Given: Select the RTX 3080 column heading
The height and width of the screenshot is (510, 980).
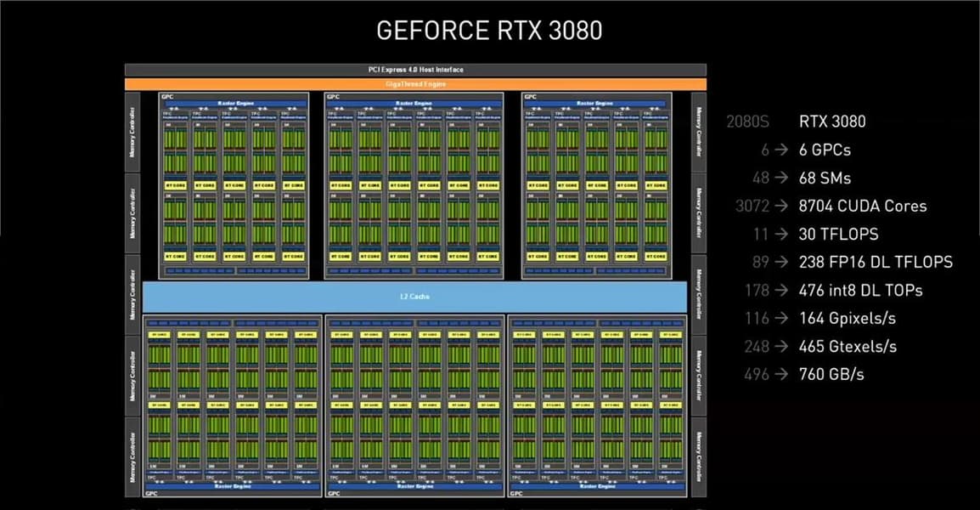Looking at the screenshot, I should [832, 122].
